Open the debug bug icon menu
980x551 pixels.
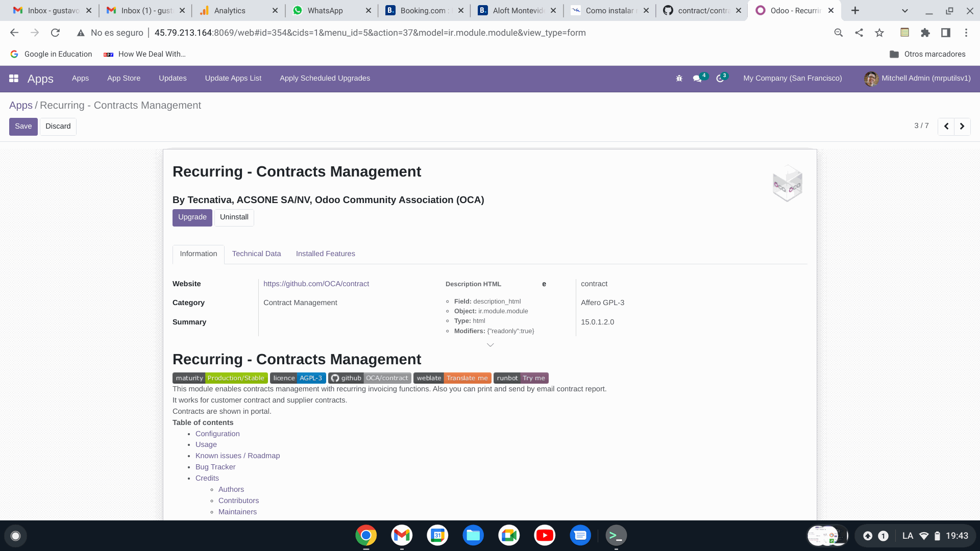(x=679, y=79)
